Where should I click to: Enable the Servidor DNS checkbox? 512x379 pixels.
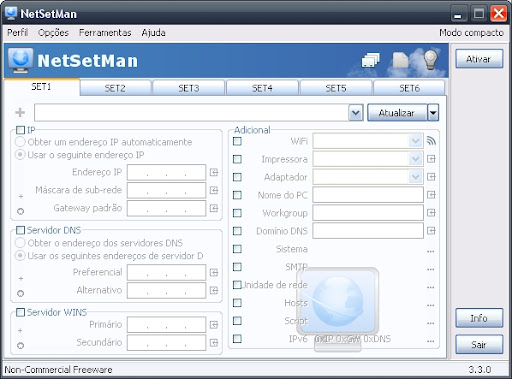[20, 230]
